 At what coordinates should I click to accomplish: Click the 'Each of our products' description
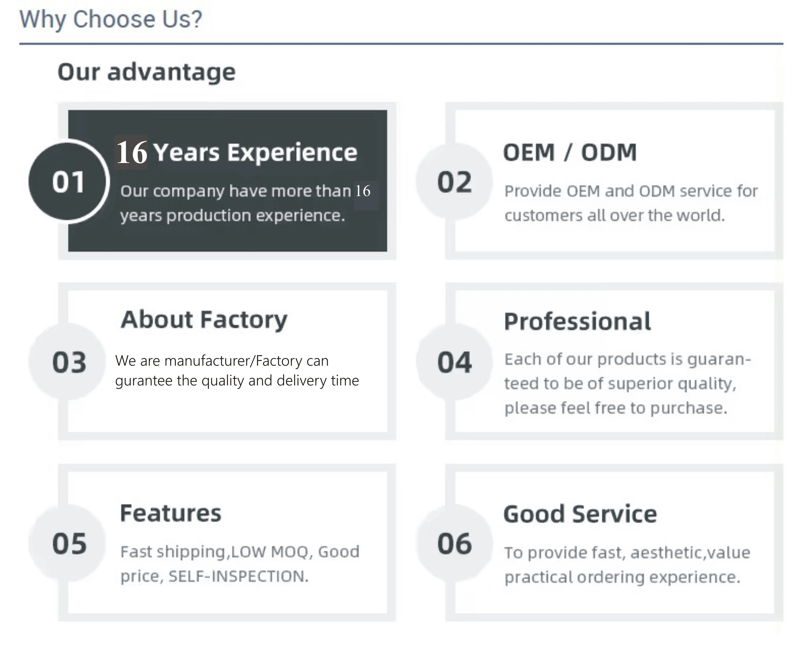pos(627,383)
